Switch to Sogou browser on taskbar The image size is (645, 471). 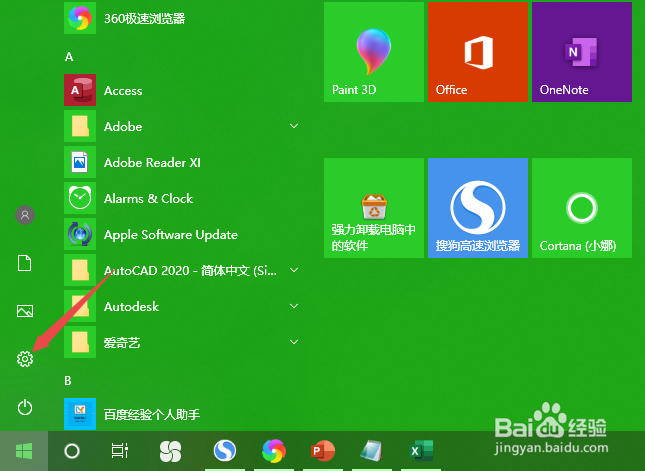click(x=225, y=451)
